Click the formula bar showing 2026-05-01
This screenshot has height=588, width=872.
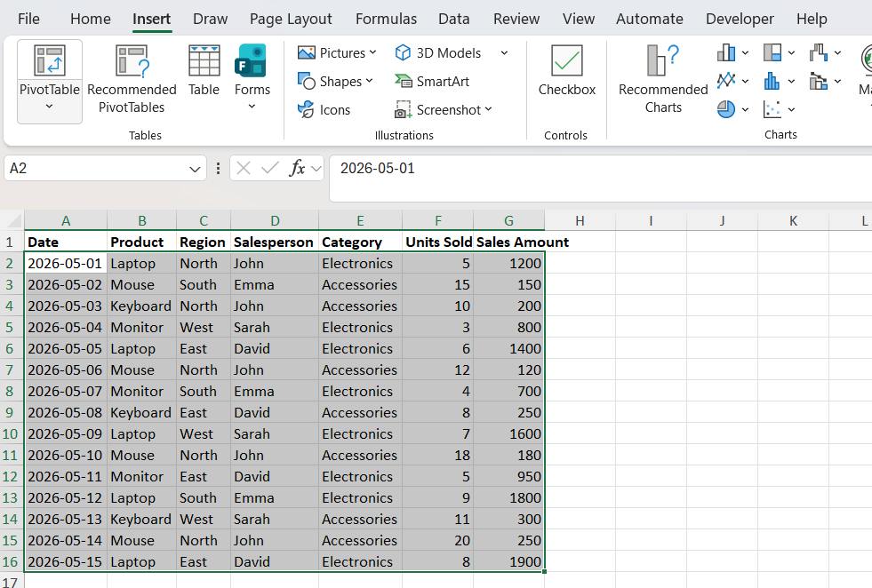[601, 178]
